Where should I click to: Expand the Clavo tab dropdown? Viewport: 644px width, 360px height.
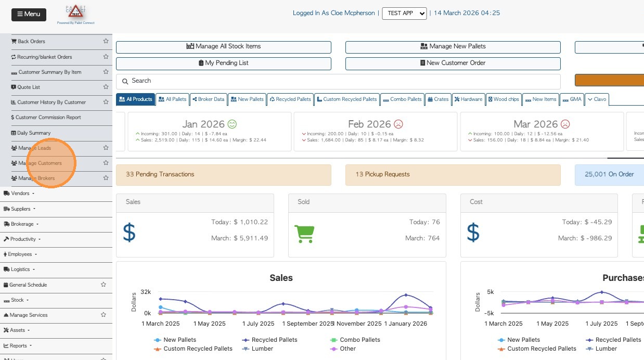pyautogui.click(x=596, y=99)
